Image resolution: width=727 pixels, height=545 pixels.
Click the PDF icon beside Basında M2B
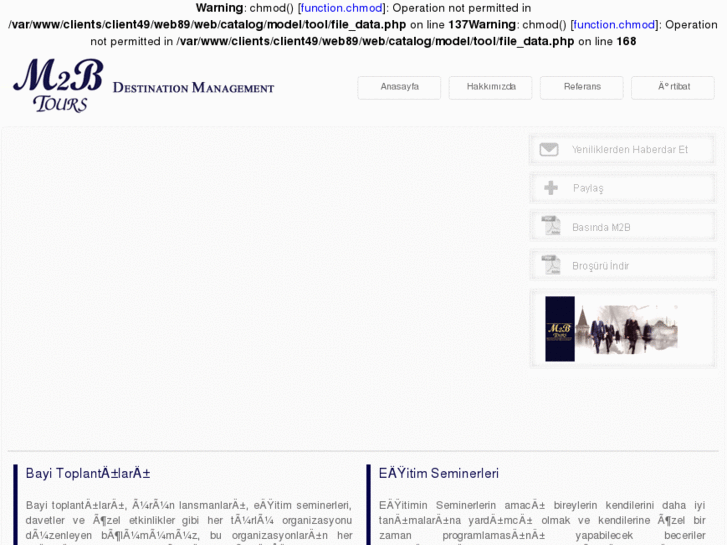(551, 226)
